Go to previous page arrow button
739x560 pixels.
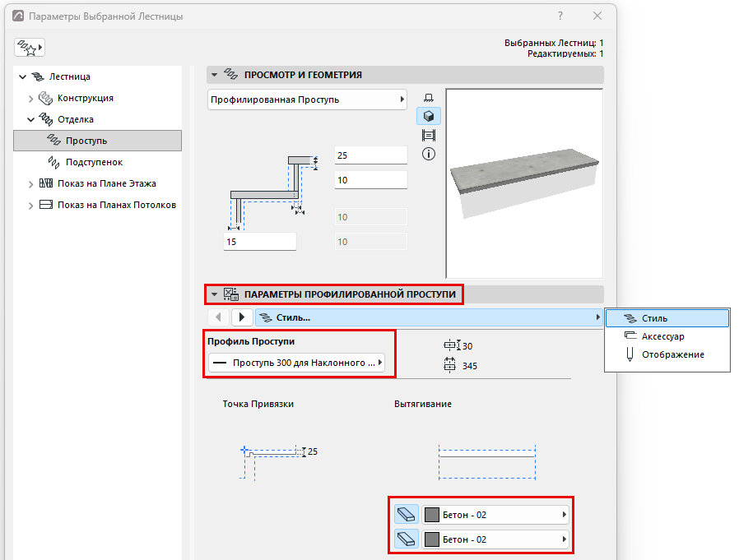pos(218,317)
